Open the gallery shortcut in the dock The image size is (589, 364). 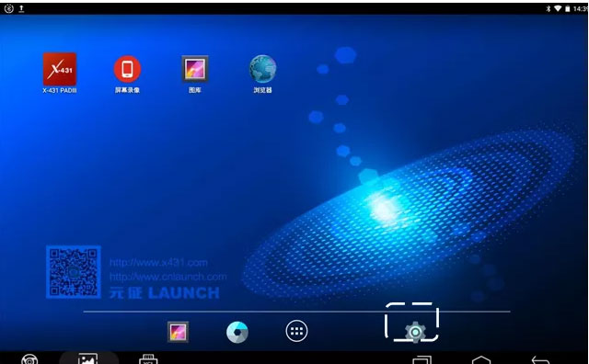click(178, 332)
